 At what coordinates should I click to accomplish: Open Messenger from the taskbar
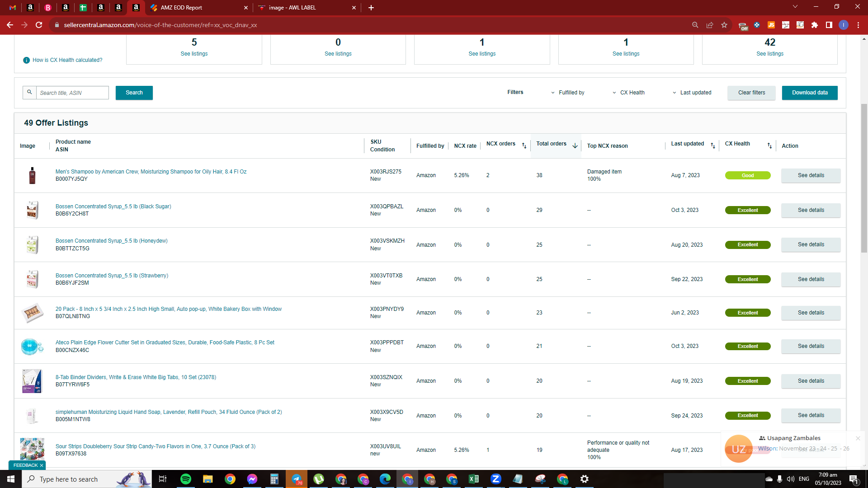(252, 479)
